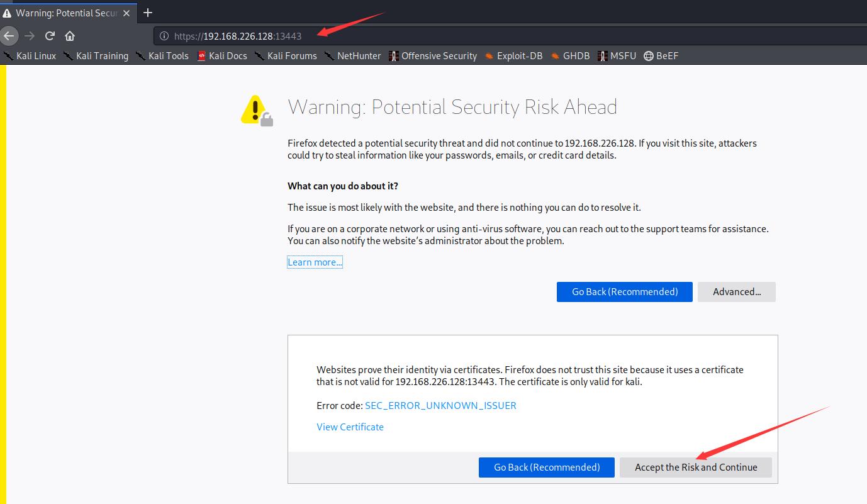Click Go Back (Recommended) in the advanced panel
This screenshot has height=504, width=867.
click(x=547, y=468)
